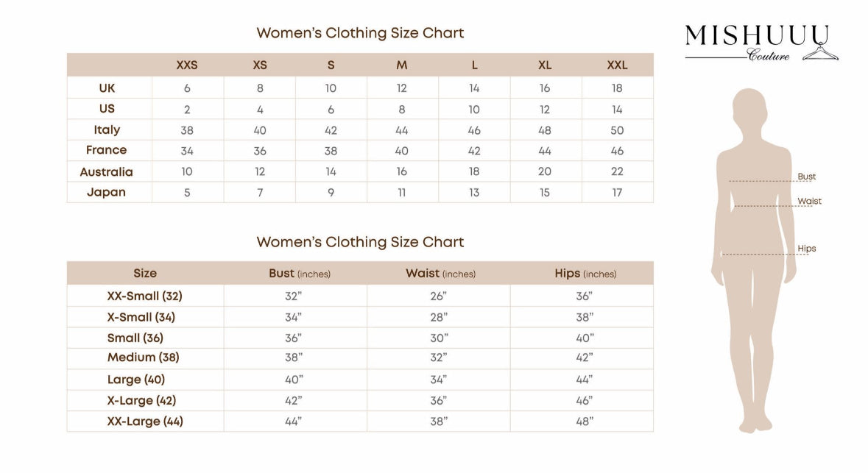This screenshot has height=473, width=868.
Task: Select the Bust (inches) column header
Action: click(x=300, y=274)
